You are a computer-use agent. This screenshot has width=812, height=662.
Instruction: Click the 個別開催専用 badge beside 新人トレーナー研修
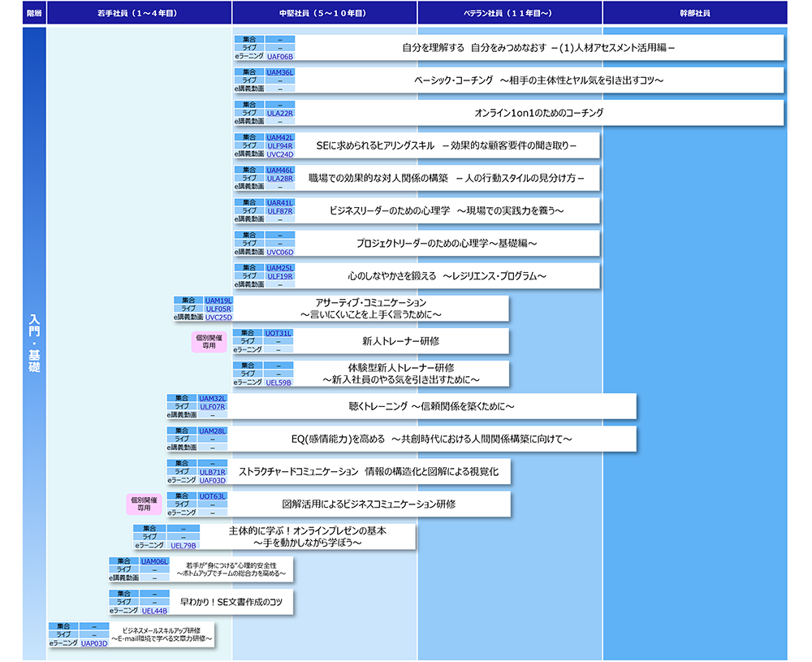(209, 342)
